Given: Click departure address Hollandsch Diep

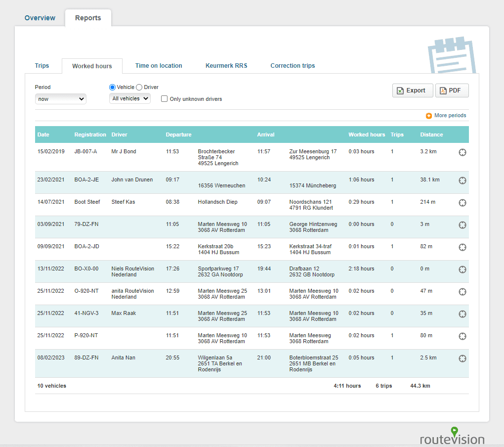Looking at the screenshot, I should (x=217, y=202).
